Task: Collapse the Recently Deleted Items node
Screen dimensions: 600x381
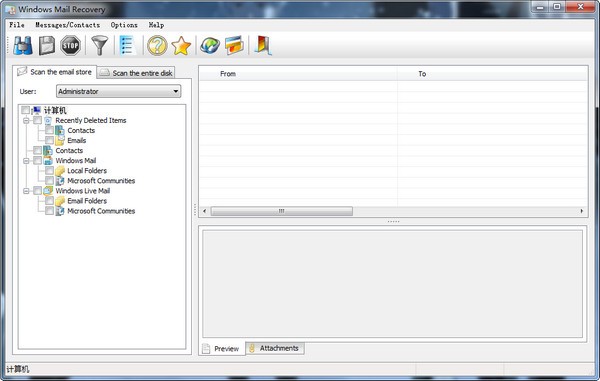Action: tap(26, 120)
